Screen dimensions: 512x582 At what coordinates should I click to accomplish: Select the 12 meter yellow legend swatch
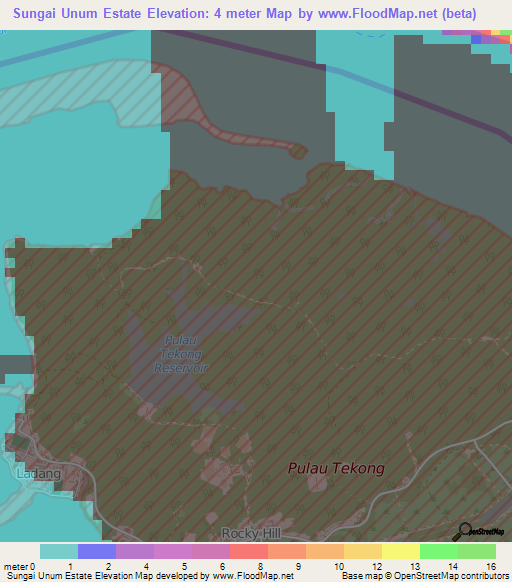coord(401,551)
